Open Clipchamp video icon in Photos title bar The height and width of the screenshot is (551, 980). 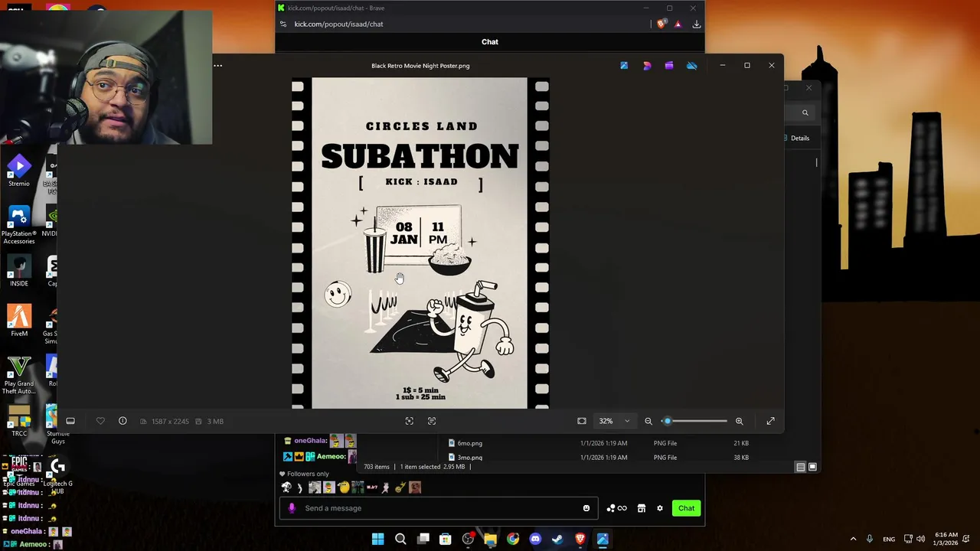click(669, 66)
